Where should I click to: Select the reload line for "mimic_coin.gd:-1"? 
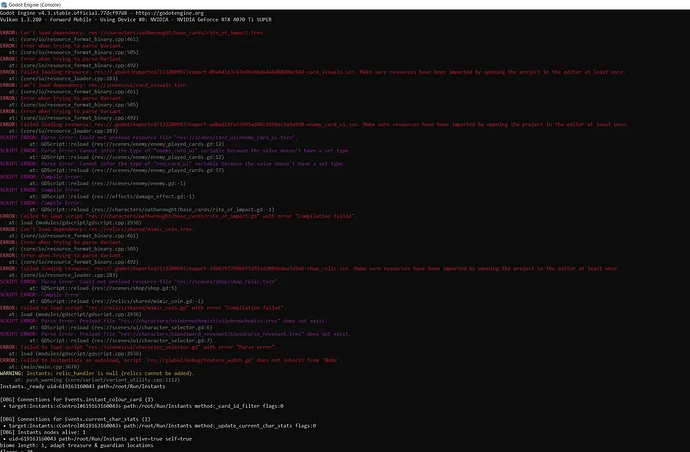116,301
